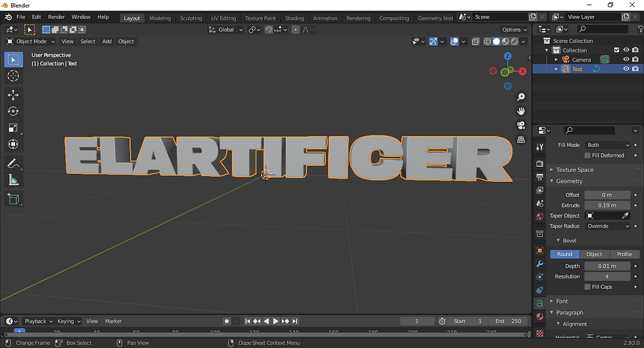The height and width of the screenshot is (348, 644).
Task: Toggle the camera view icon
Action: coord(520,125)
